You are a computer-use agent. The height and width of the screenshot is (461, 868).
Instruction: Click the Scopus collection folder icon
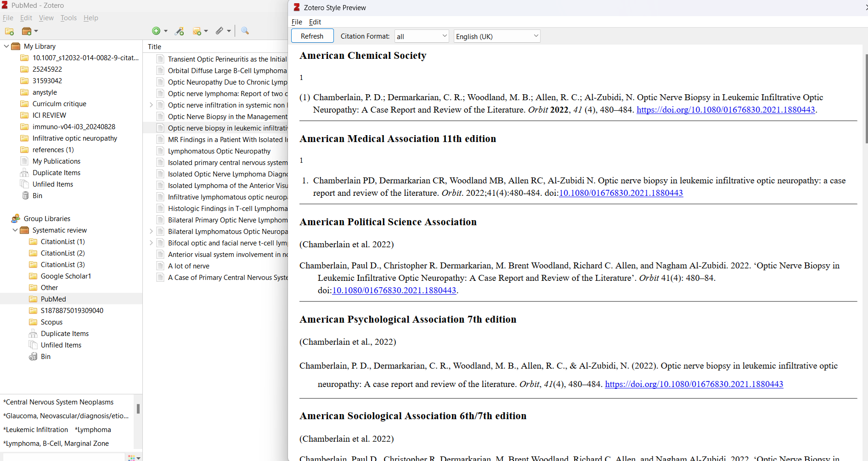[33, 322]
